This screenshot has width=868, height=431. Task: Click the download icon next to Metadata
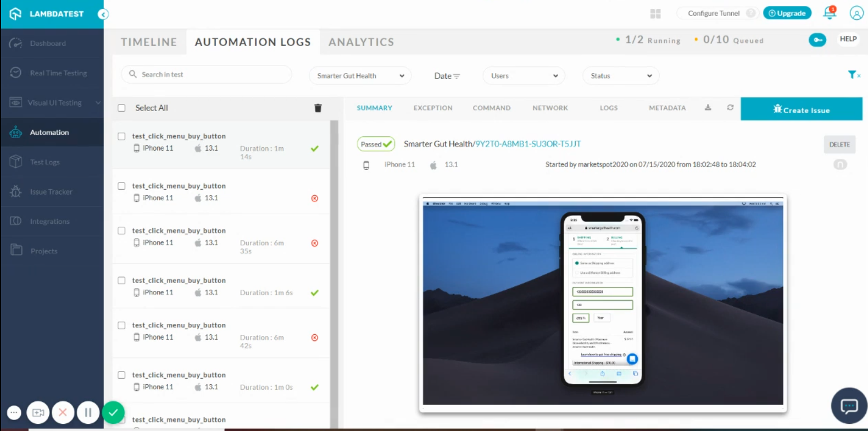pos(708,108)
